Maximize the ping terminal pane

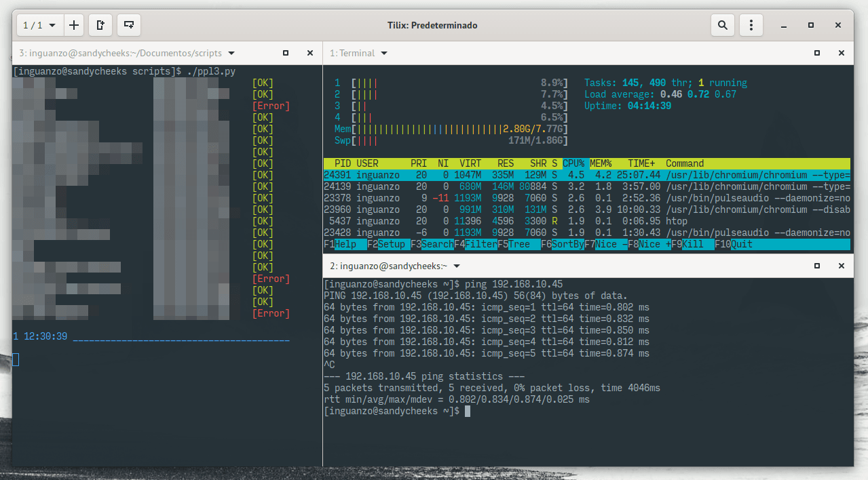tap(817, 266)
